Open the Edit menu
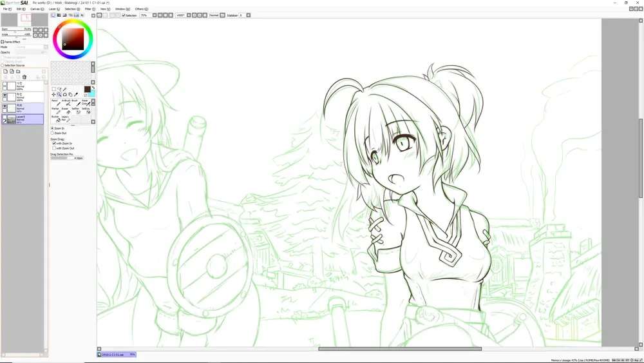 coord(21,8)
